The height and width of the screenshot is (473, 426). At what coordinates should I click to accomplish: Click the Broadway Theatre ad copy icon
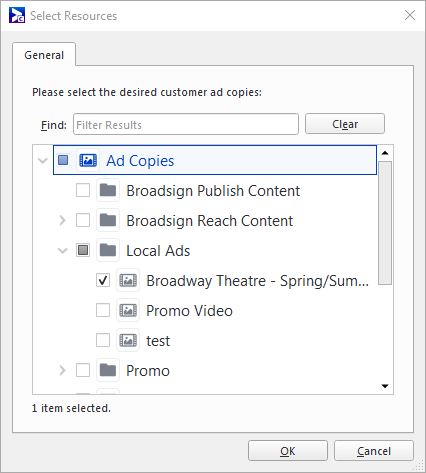click(x=128, y=280)
